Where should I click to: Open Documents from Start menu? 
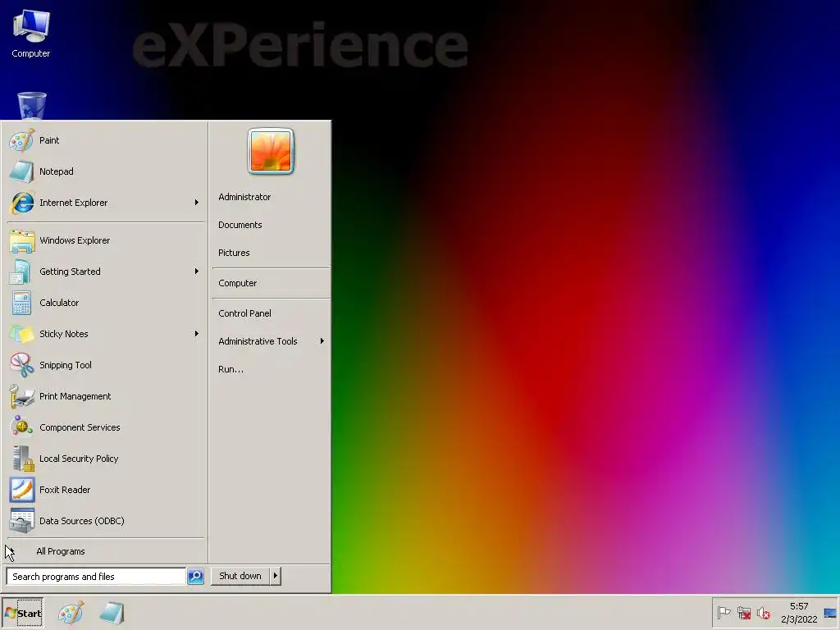tap(240, 225)
